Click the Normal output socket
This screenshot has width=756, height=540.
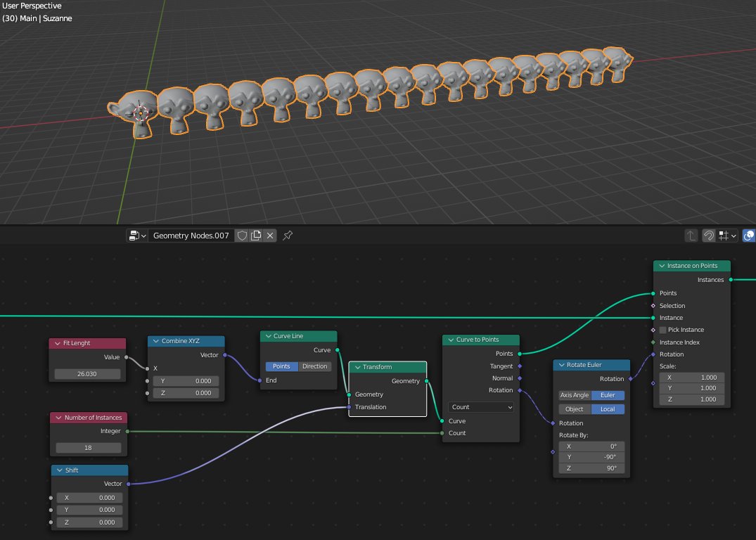(x=520, y=378)
